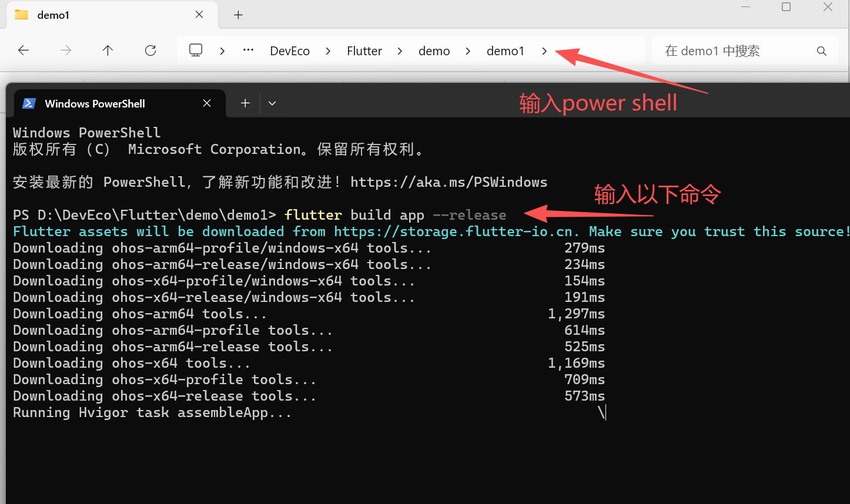Select the demo1 File Explorer tab
The height and width of the screenshot is (504, 850).
112,15
